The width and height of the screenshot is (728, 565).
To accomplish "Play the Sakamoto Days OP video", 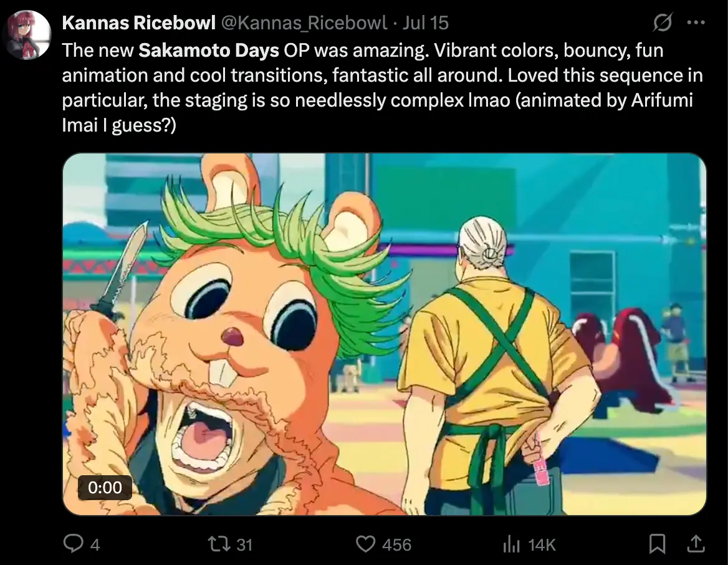I will point(385,334).
